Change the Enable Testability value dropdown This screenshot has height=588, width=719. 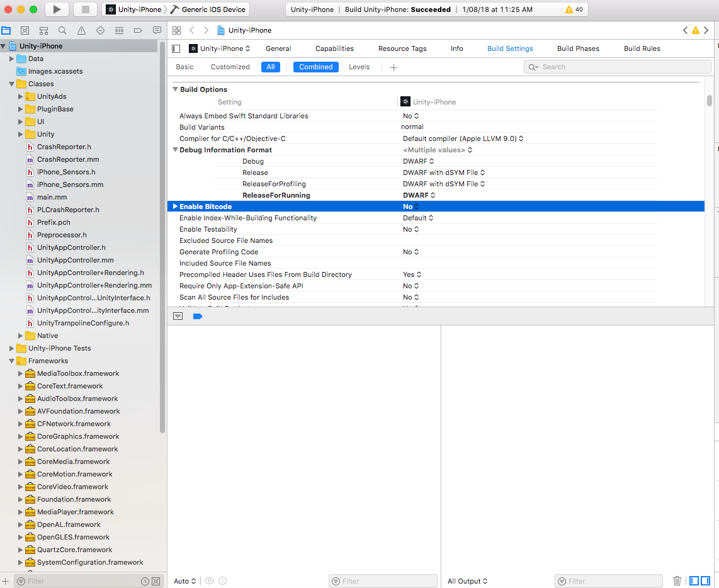coord(411,229)
